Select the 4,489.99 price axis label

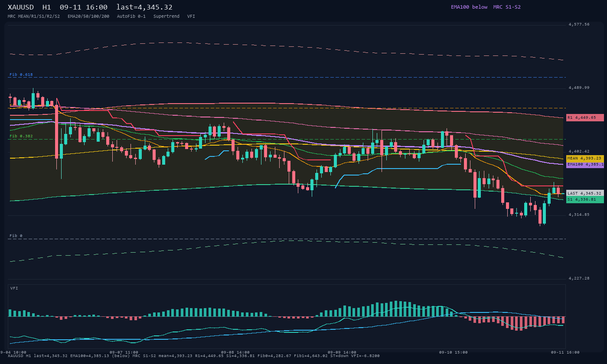[579, 88]
